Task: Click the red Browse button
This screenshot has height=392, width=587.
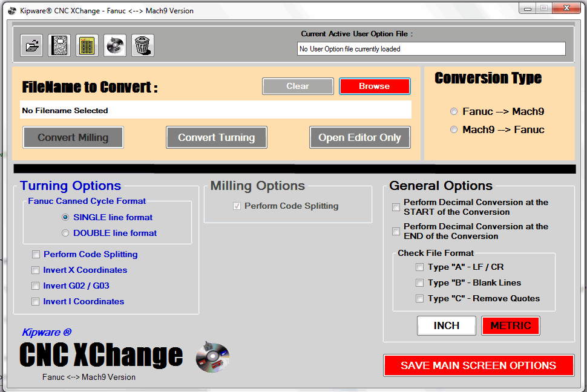Action: tap(375, 86)
